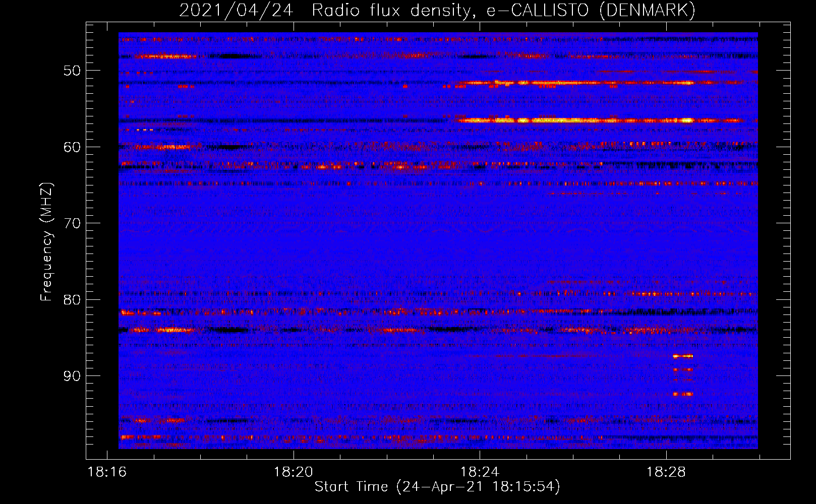This screenshot has height=504, width=816.
Task: Click the plot title '2021/04/24 Radio flux density, e-CALLISTO (DENMARK)'
Action: [437, 10]
